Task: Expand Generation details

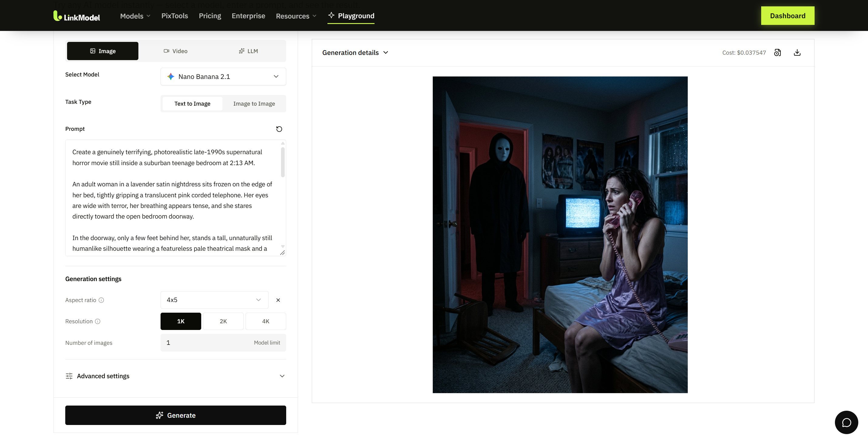Action: 355,53
